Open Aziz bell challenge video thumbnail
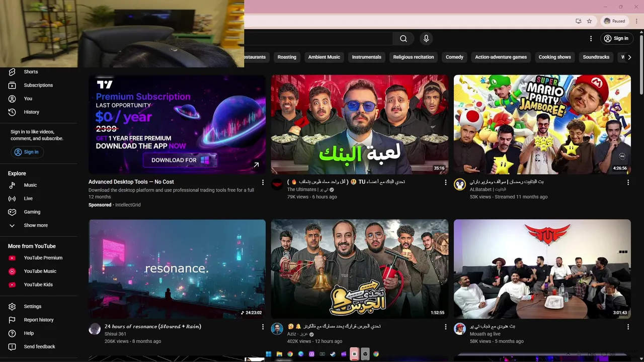This screenshot has height=362, width=644. point(360,269)
